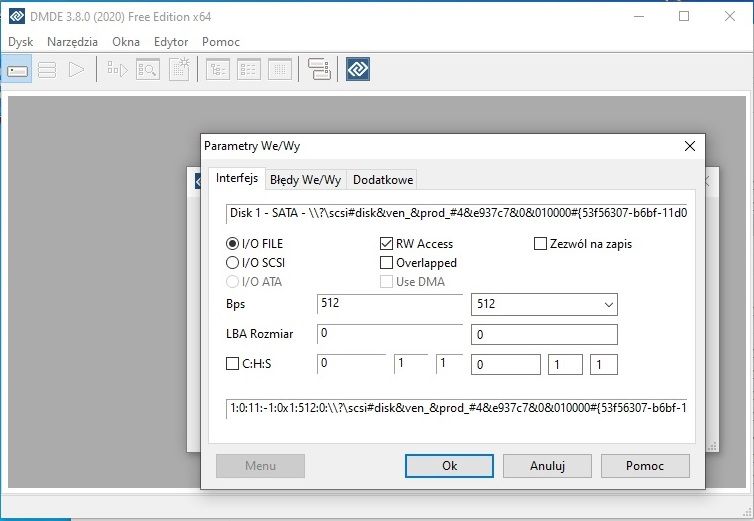Select the I/O SCSI radio button

232,263
